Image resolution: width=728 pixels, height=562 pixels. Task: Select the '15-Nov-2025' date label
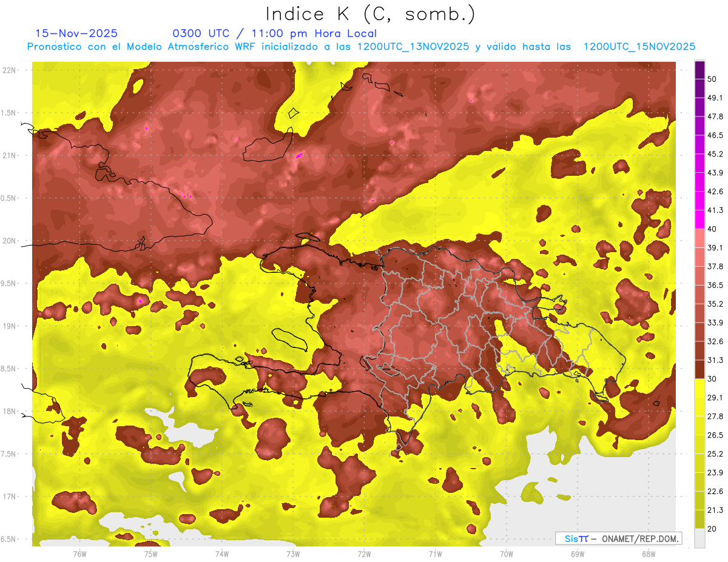[x=76, y=33]
